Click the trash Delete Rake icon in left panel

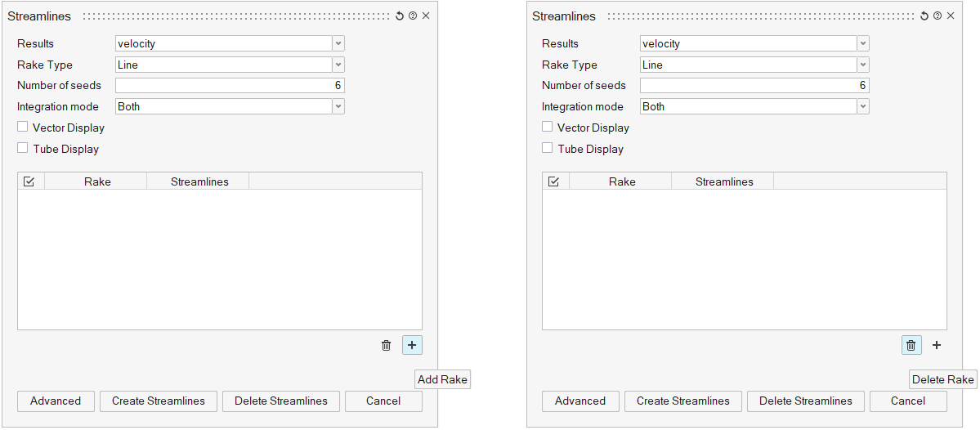point(387,346)
